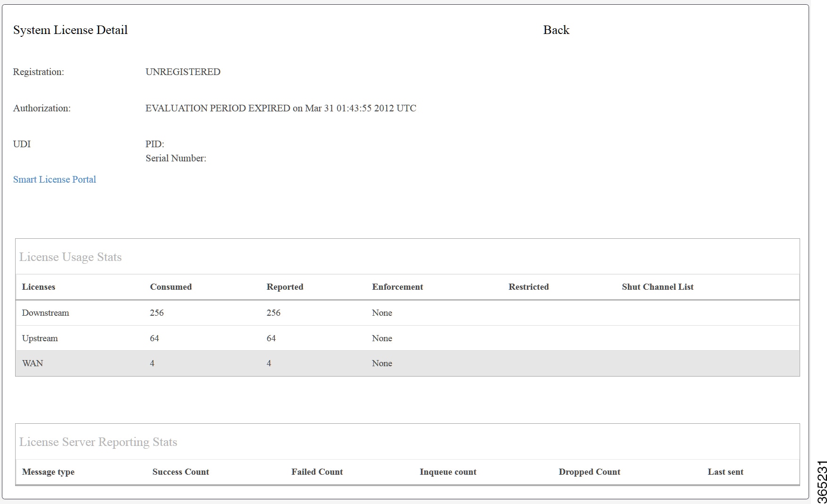The width and height of the screenshot is (827, 504).
Task: Click the Inqueue count column header
Action: [x=447, y=471]
